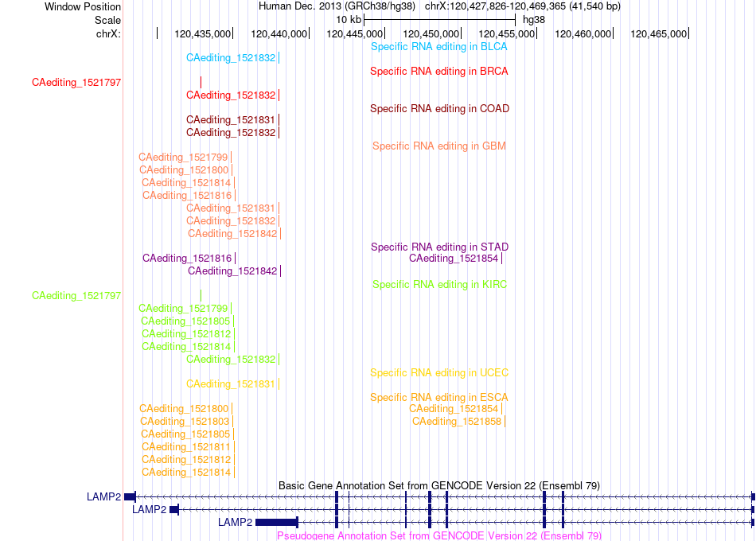
Task: Select the yellow CAediting_1521831 UCEC item
Action: 231,384
